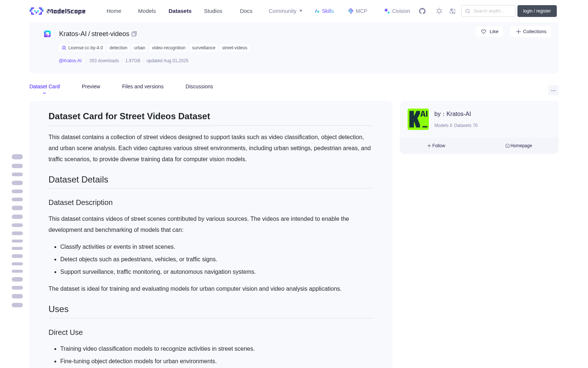Open the Datasets nav item
This screenshot has height=368, width=588.
tap(180, 11)
